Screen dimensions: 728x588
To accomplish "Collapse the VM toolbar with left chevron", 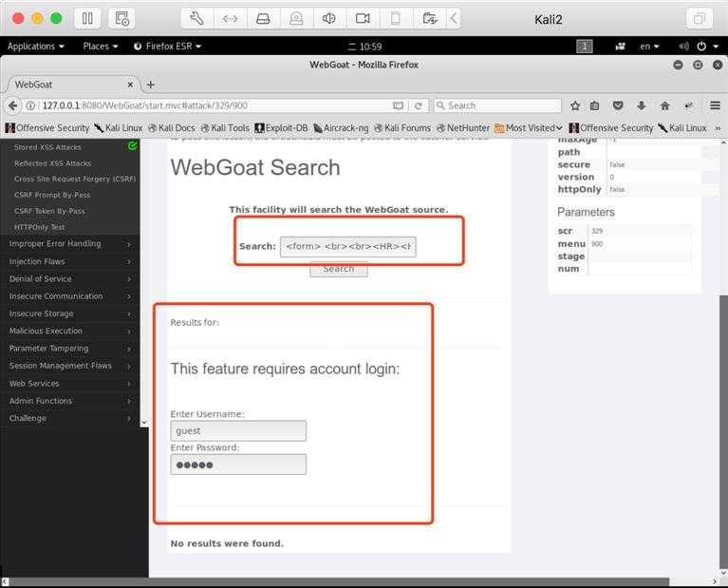I will [454, 19].
